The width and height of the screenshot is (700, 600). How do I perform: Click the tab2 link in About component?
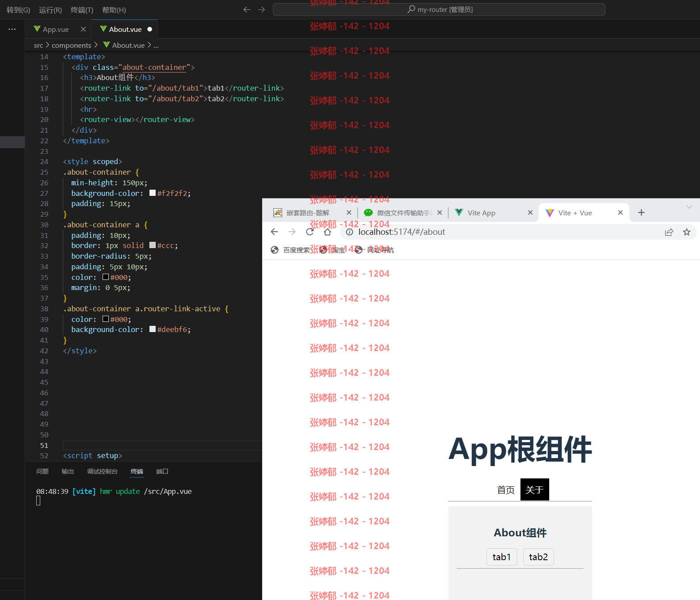pos(538,557)
